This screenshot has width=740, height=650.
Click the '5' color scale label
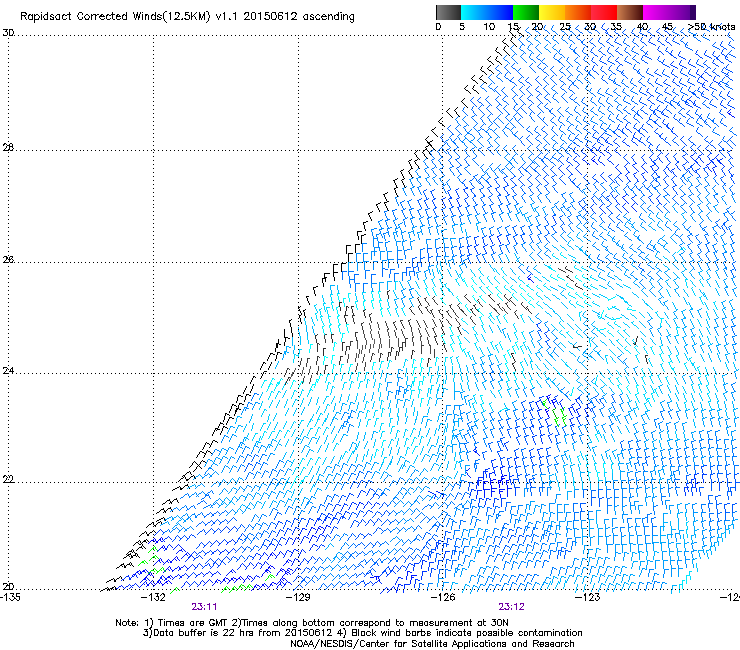point(462,26)
